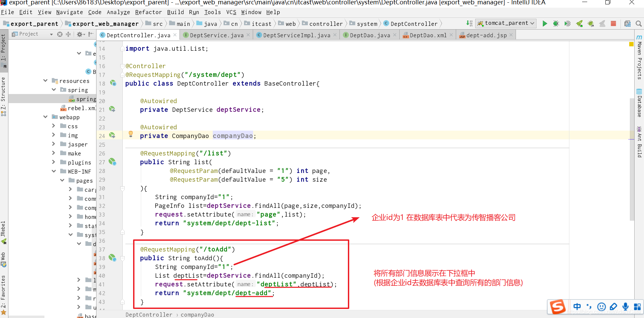Click the gutter icon at line 38

pos(112,258)
